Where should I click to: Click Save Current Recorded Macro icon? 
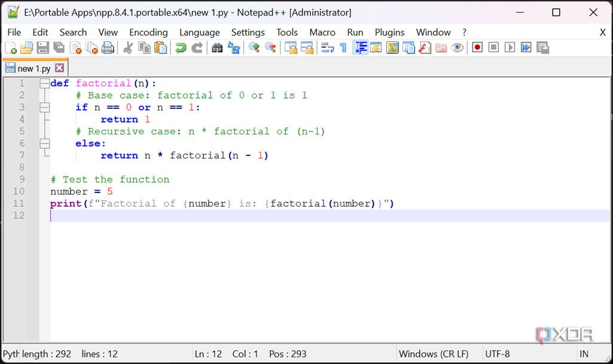pos(542,48)
